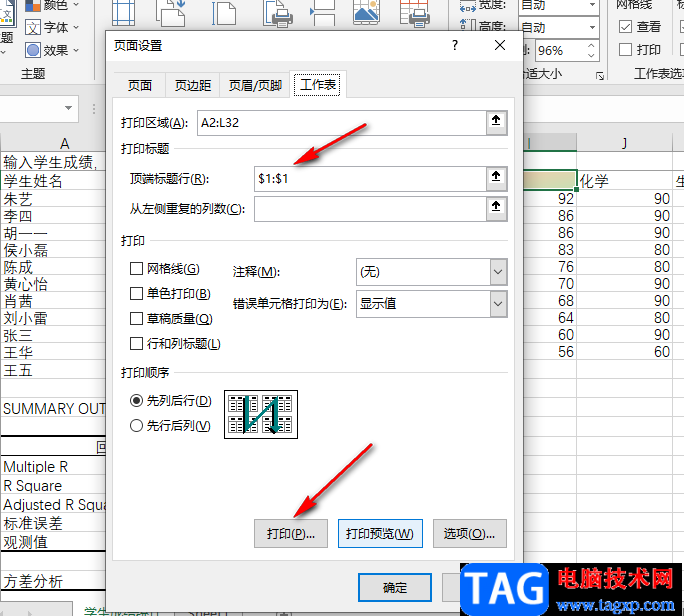Uncheck gridlines View (查看) checkbox in the ribbon
Viewport: 684px width, 616px height.
[625, 27]
